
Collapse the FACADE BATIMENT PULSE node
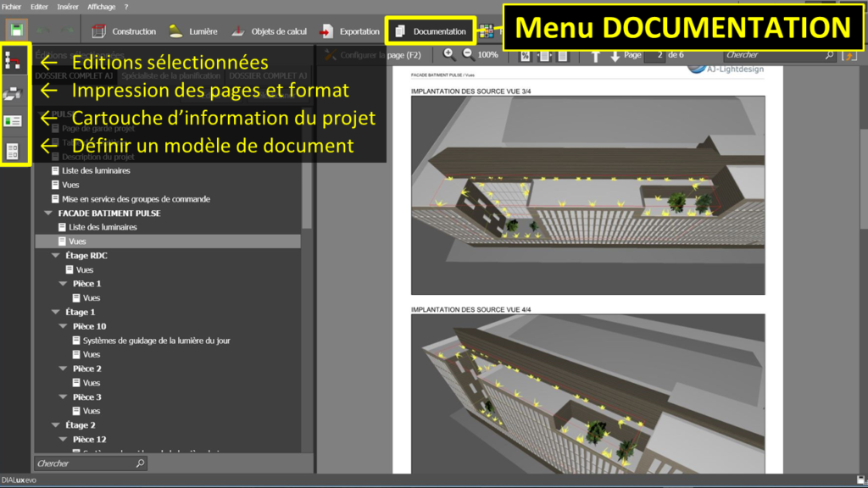[x=48, y=213]
